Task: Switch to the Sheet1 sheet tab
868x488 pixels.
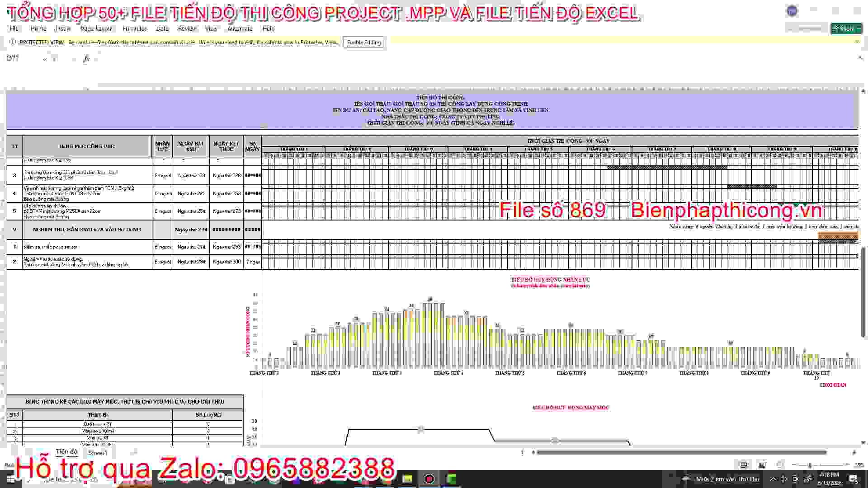Action: (x=97, y=452)
